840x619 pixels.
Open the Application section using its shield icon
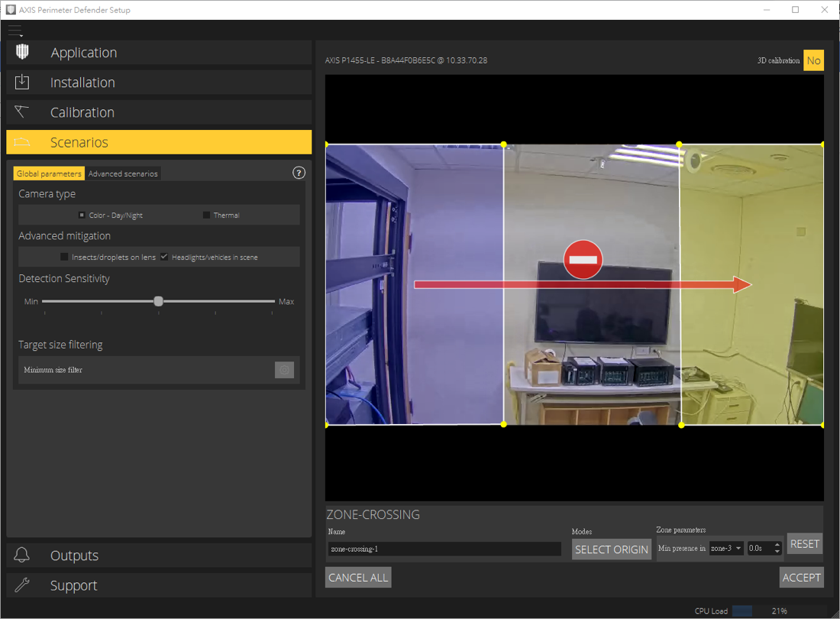[x=22, y=53]
